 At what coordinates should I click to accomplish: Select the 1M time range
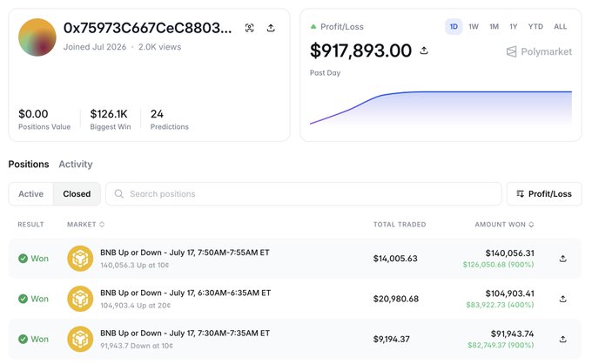click(494, 27)
